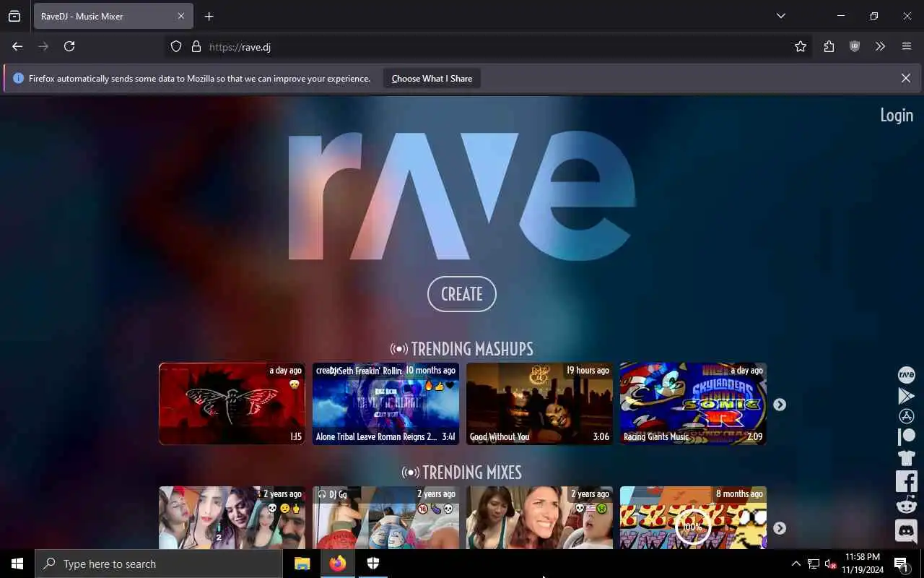
Task: Show next trending mashups with arrow
Action: point(780,405)
